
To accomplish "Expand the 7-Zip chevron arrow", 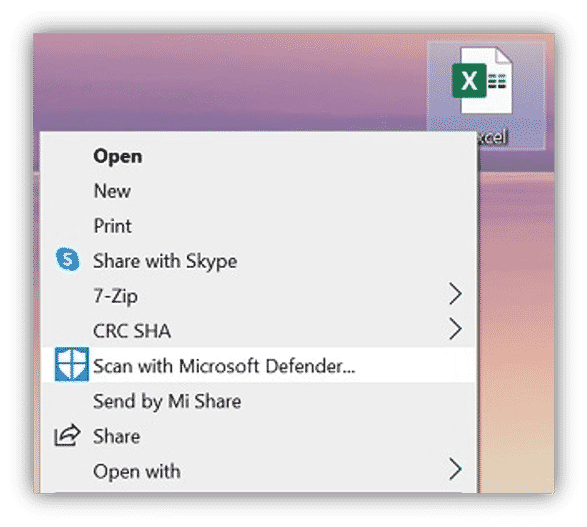I will click(455, 294).
